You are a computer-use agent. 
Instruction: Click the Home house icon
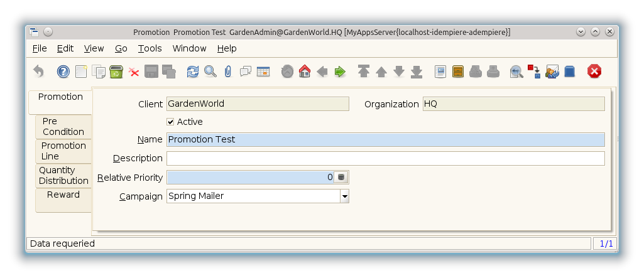point(305,72)
